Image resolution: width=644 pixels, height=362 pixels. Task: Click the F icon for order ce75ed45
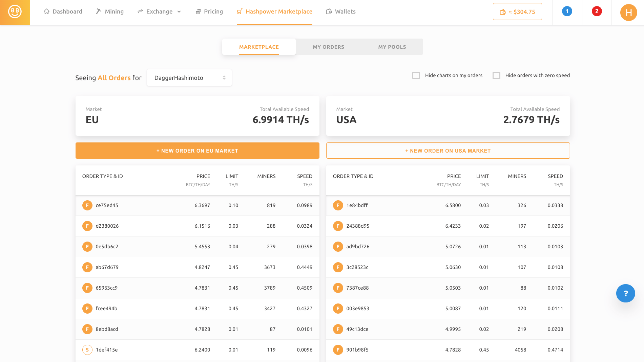click(87, 205)
